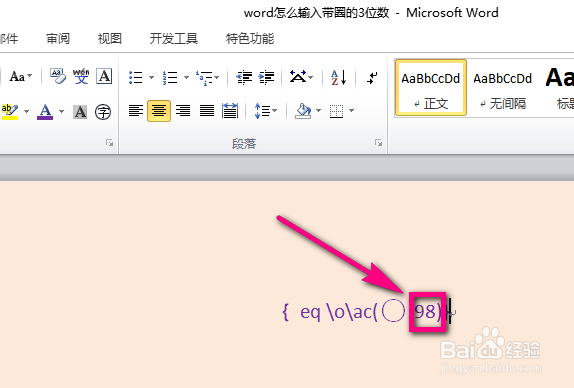Launch the font dialog box
574x388 pixels.
point(109,143)
